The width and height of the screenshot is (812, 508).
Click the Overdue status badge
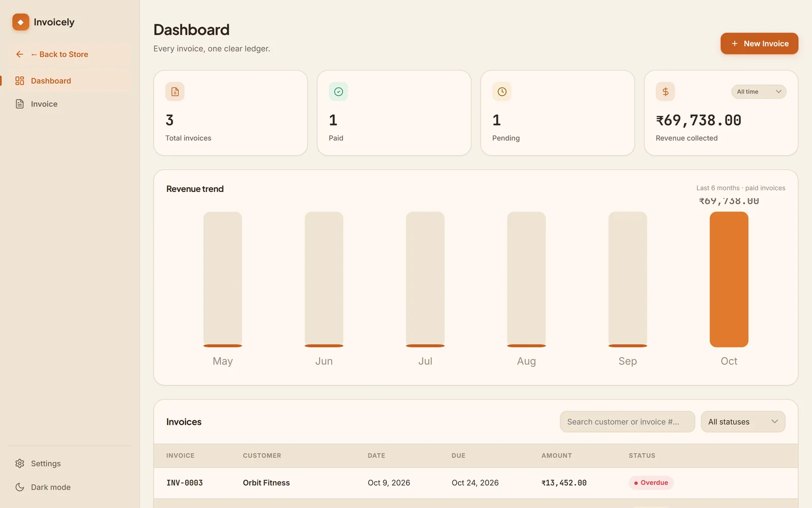pos(651,483)
